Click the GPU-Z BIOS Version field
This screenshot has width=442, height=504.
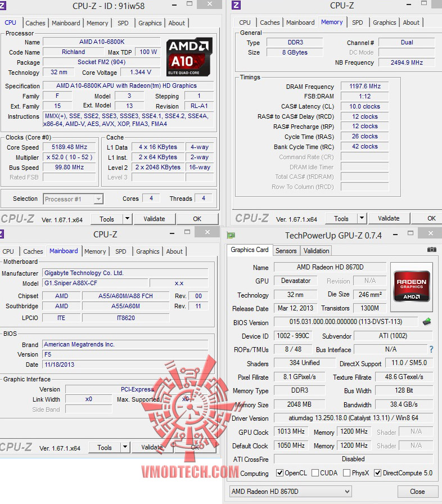pyautogui.click(x=346, y=321)
